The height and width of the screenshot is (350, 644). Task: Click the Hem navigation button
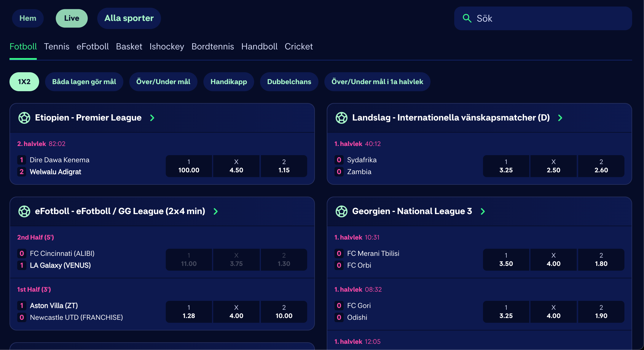[x=28, y=18]
